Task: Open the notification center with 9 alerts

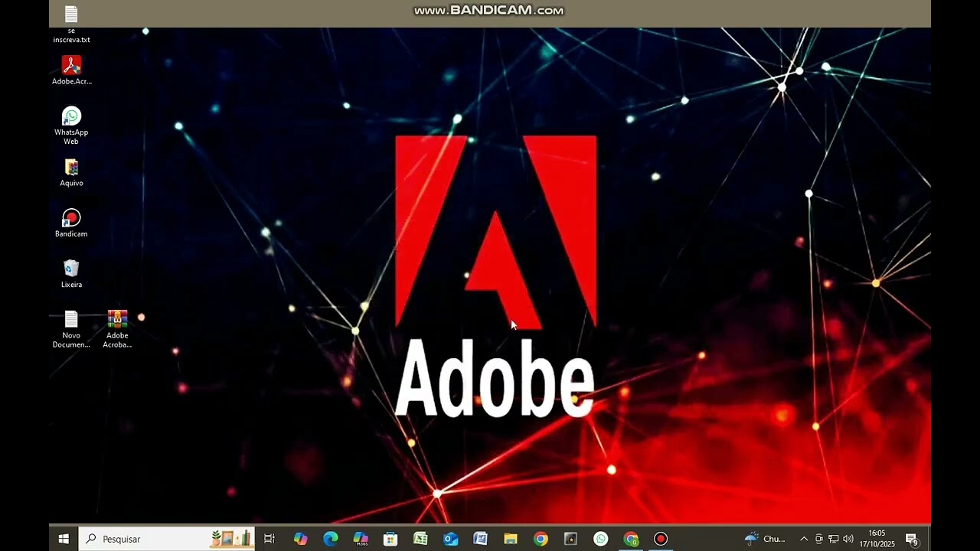Action: coord(911,539)
